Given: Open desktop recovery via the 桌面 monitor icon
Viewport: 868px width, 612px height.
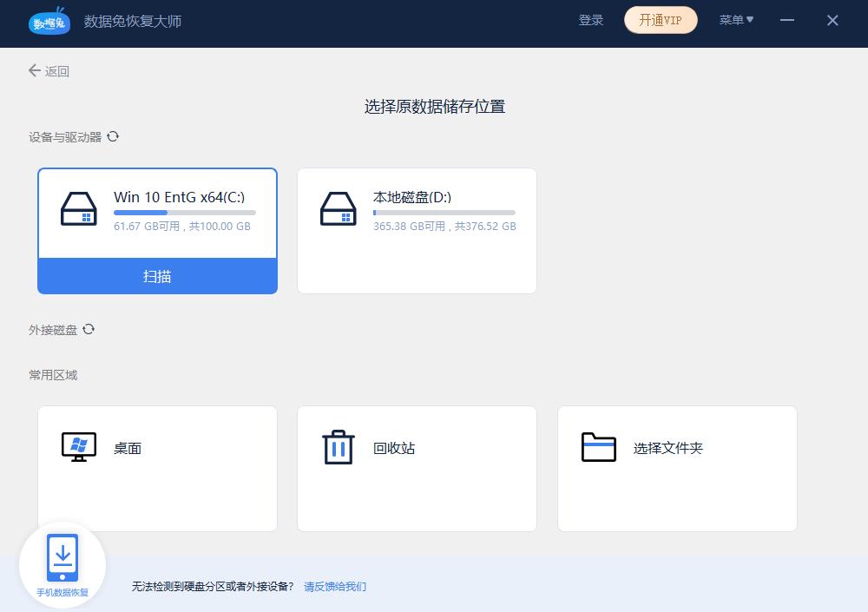Looking at the screenshot, I should (x=78, y=447).
